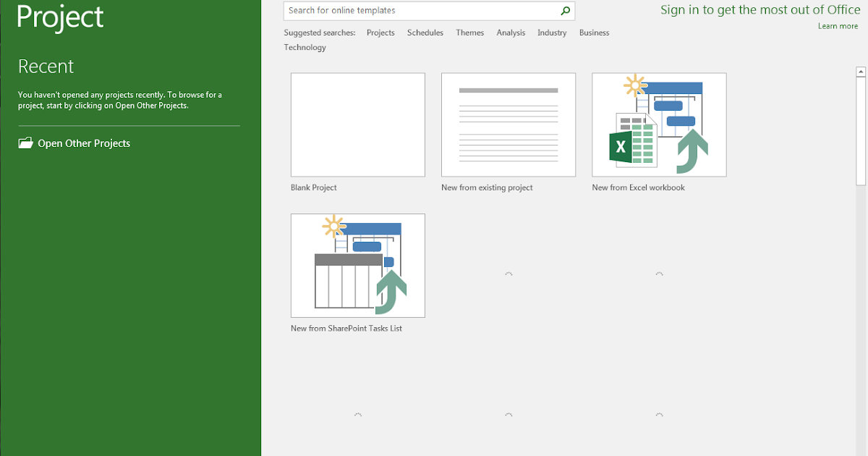The width and height of the screenshot is (868, 456).
Task: Click the New from Excel workbook caption
Action: (638, 187)
